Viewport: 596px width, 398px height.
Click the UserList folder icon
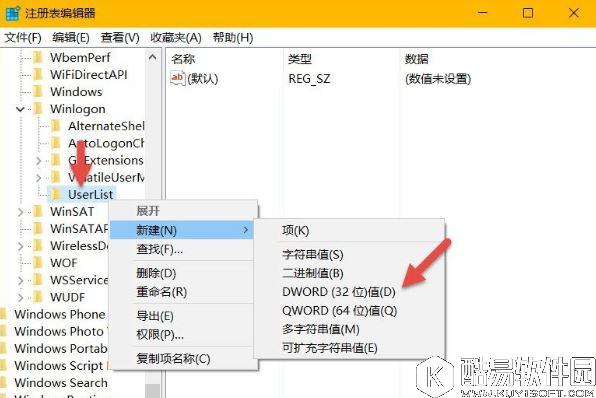pos(56,194)
